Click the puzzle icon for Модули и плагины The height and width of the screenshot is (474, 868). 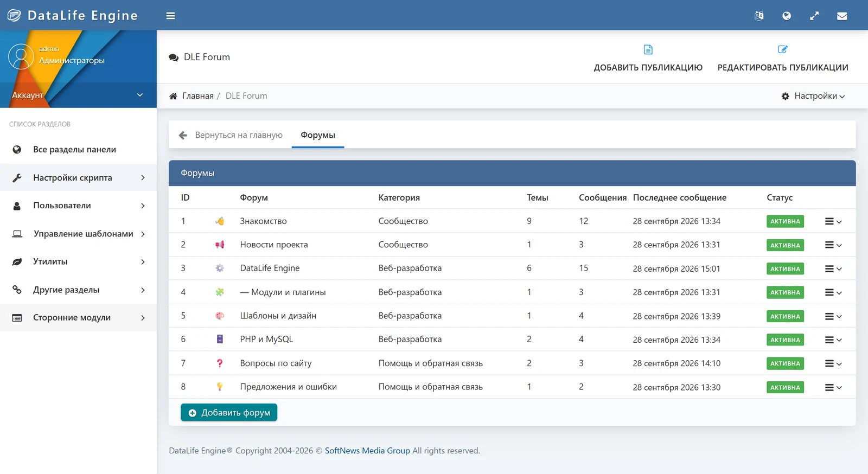click(220, 292)
